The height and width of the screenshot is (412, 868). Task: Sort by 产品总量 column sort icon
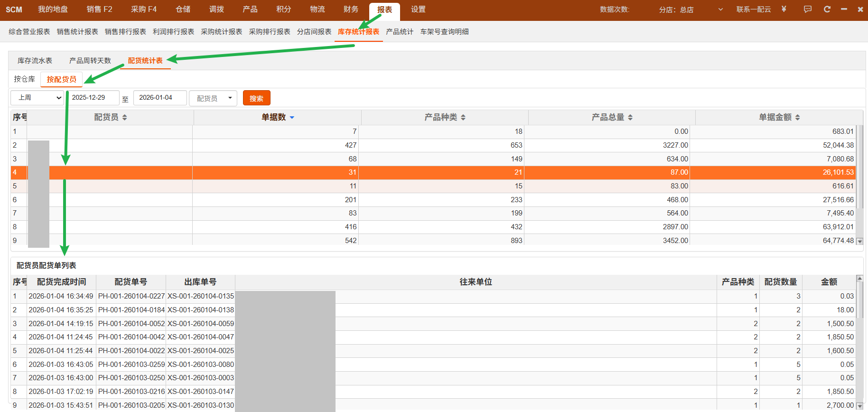click(630, 117)
